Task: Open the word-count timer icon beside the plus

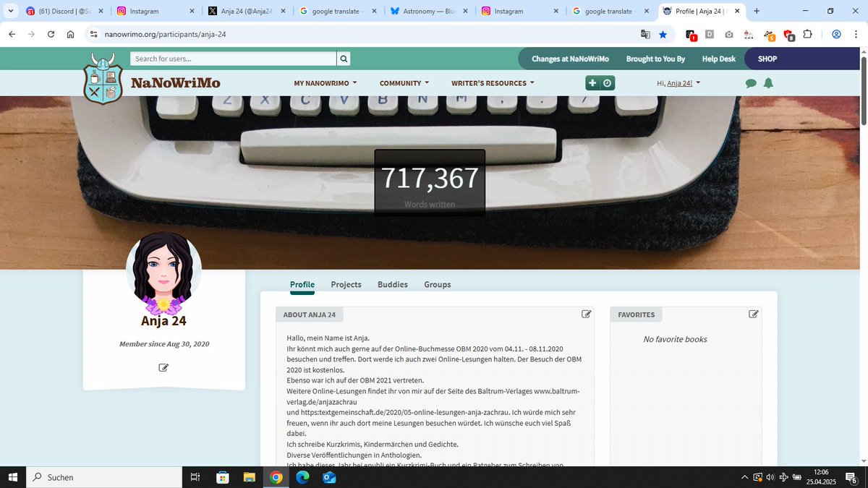Action: [x=608, y=82]
